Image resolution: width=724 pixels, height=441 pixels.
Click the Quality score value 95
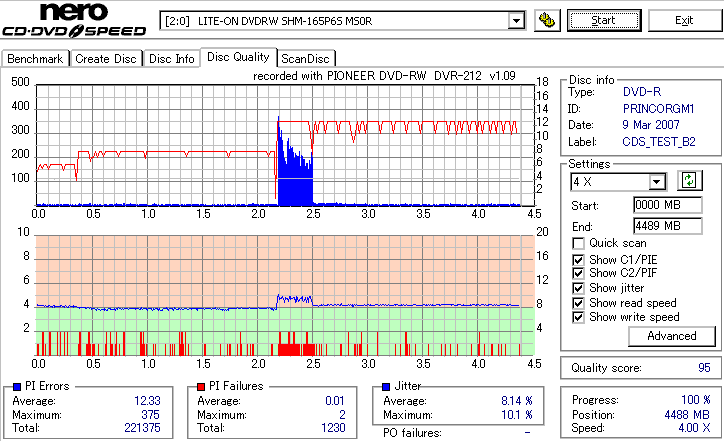(x=704, y=368)
